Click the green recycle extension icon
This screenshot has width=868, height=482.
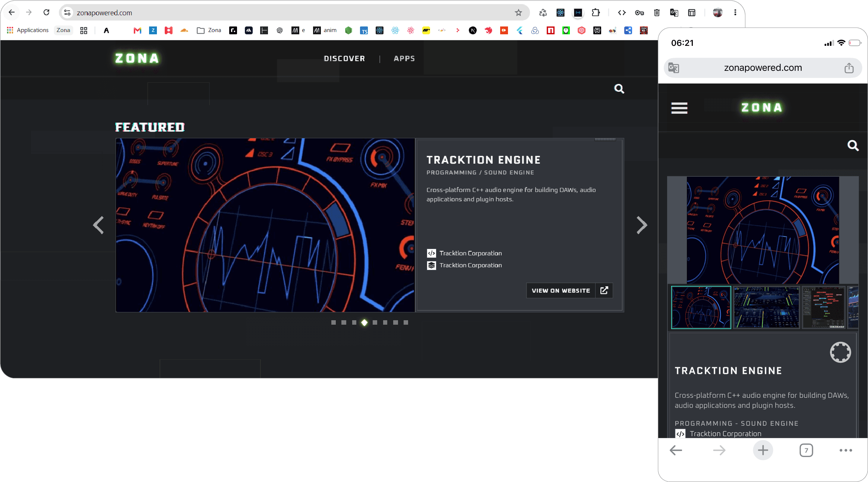point(543,13)
